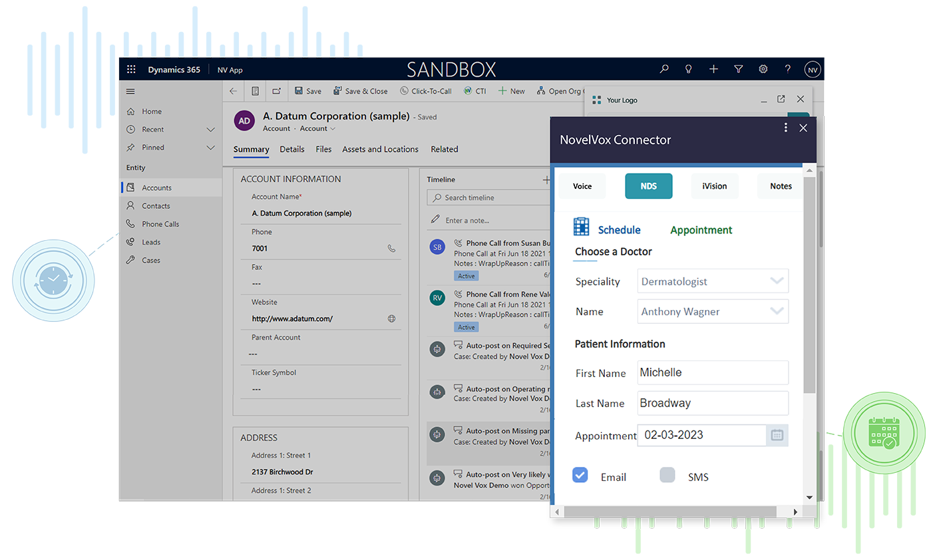Screen dimensions: 943x560
Task: Open the Dynamics 365 app launcher grid
Action: (131, 69)
